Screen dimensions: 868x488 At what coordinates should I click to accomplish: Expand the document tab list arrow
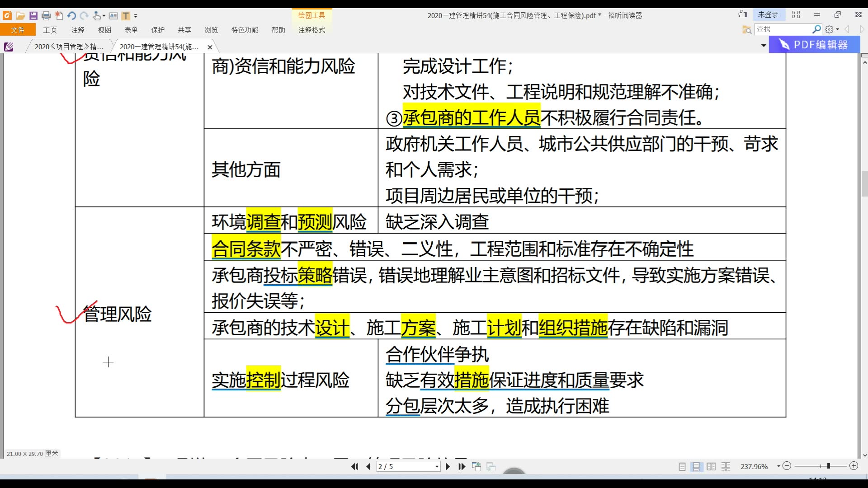[x=764, y=45]
